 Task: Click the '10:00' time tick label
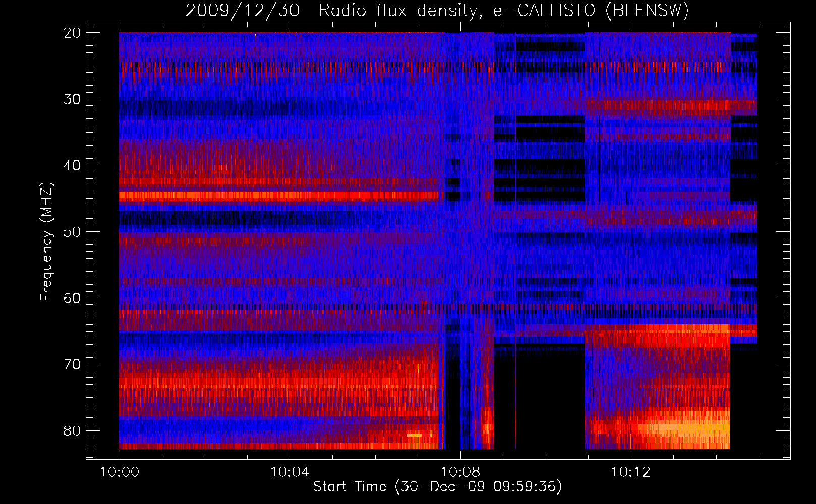[120, 472]
